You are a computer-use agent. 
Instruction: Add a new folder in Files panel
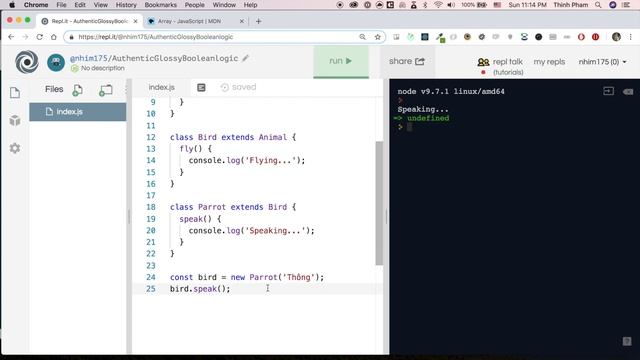[106, 90]
